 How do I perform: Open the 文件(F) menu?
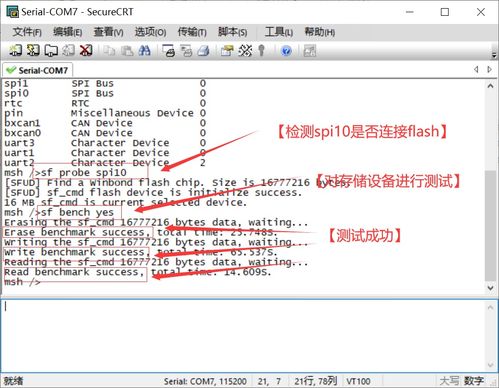click(x=27, y=32)
